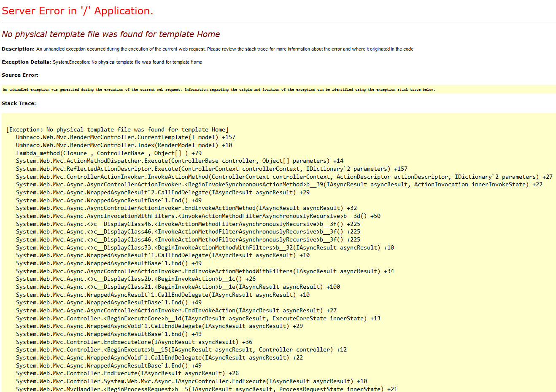556x392 pixels.
Task: Click the '[Exception: No physical template...' line
Action: click(117, 129)
